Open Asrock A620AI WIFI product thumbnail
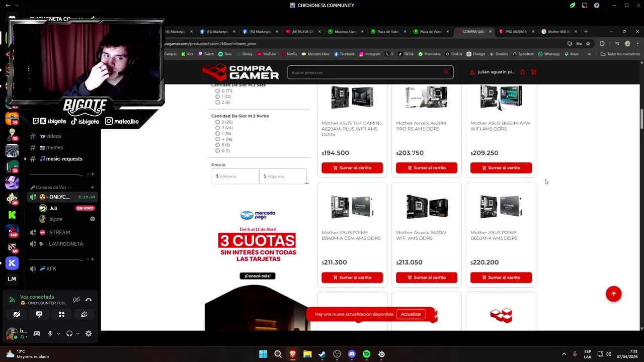644x362 pixels. [427, 207]
